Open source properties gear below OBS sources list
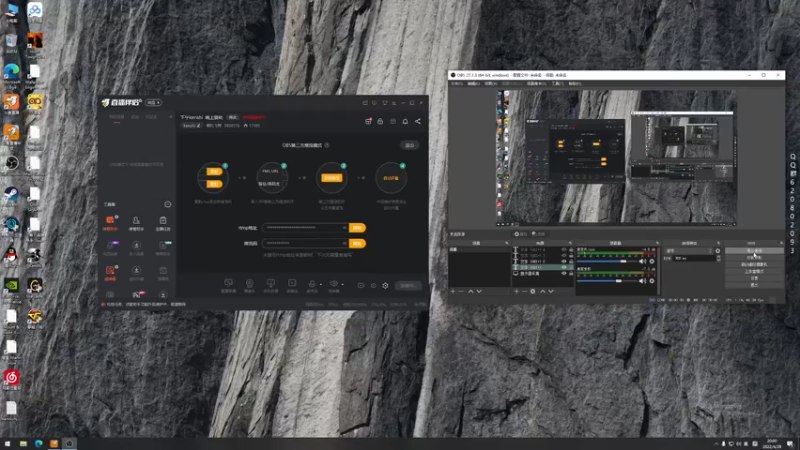The height and width of the screenshot is (450, 800). click(x=533, y=291)
